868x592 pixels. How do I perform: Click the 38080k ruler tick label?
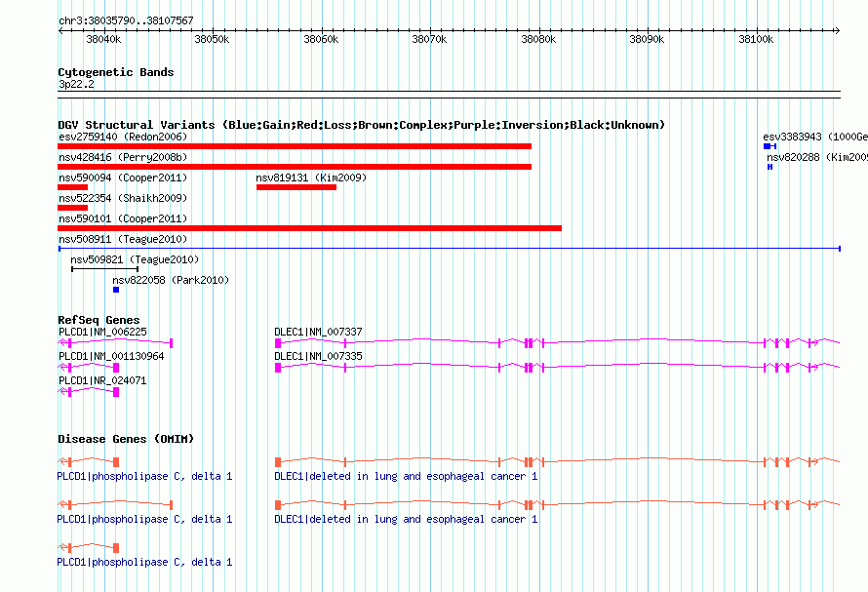click(538, 39)
